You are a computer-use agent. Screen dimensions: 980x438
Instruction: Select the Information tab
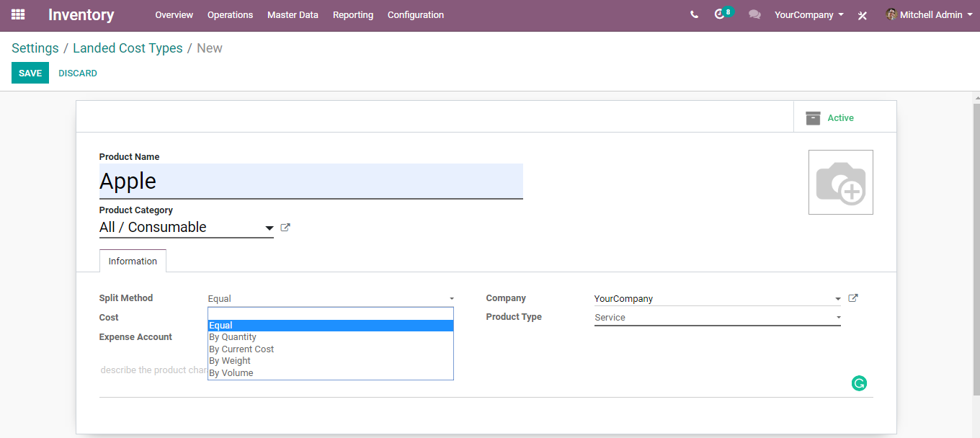(x=133, y=261)
